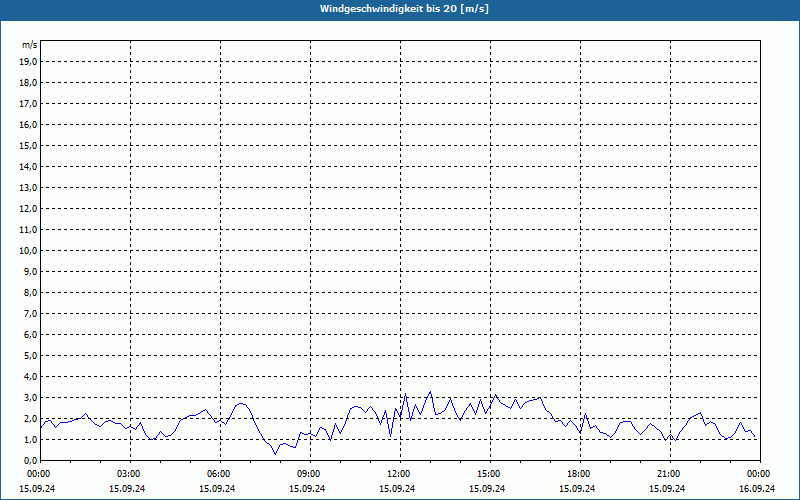Click the 3,0 y-axis label
This screenshot has height=500, width=800.
(x=30, y=397)
